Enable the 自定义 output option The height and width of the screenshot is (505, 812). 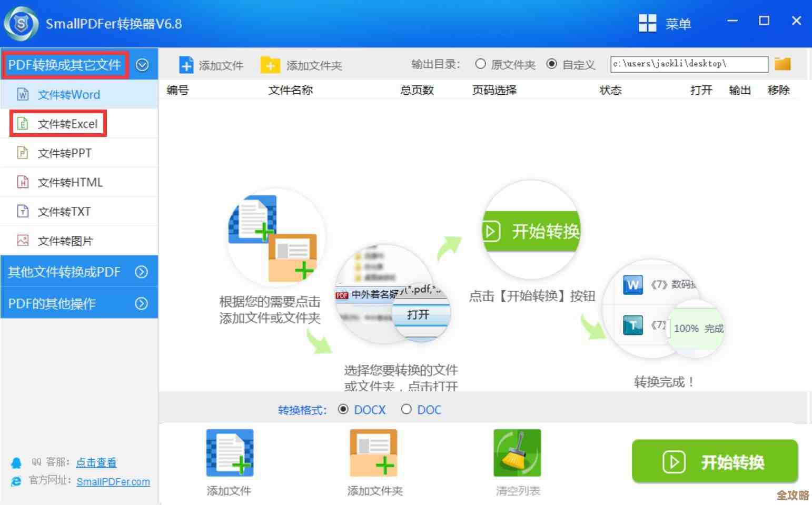pos(552,64)
